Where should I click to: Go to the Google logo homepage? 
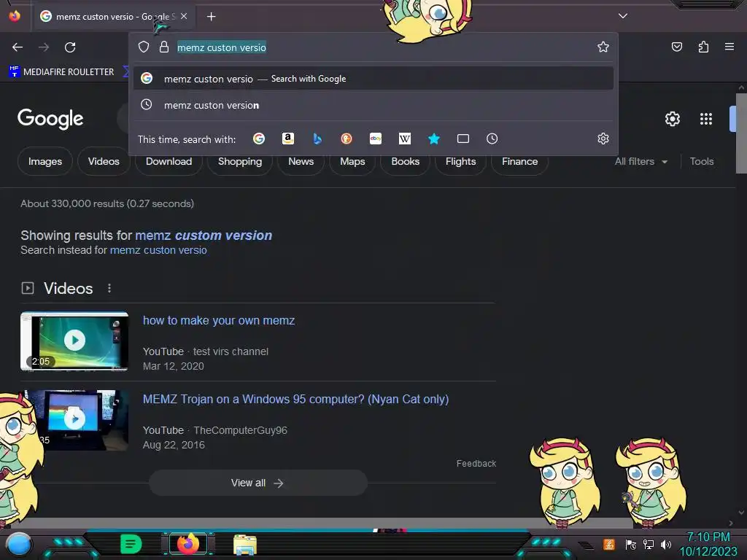[x=50, y=119]
